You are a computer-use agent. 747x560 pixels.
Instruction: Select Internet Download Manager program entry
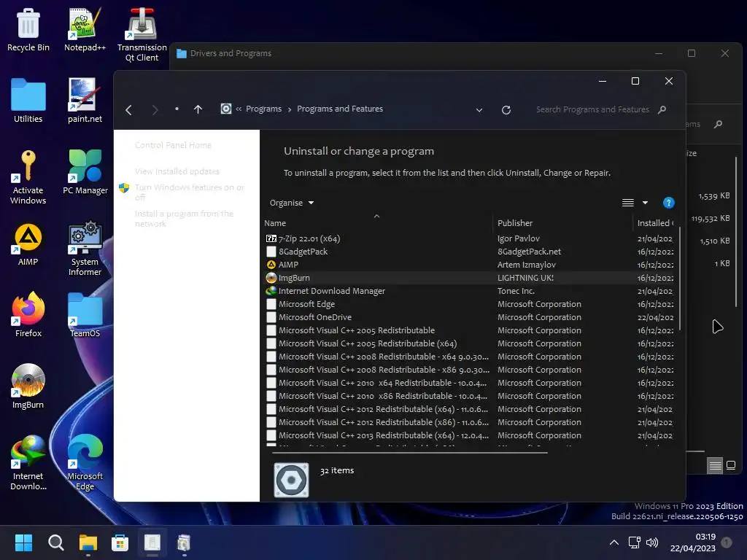coord(469,291)
